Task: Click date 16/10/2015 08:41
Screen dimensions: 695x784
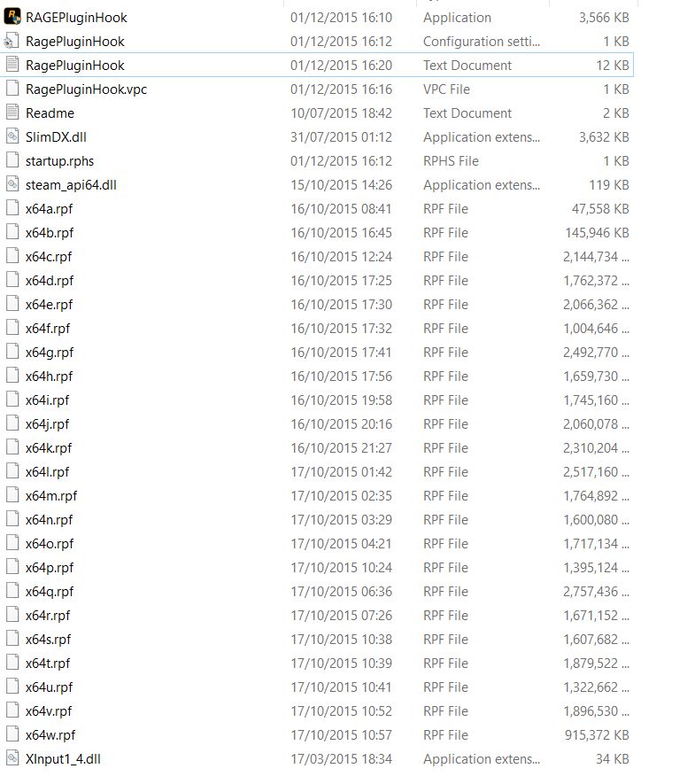Action: (x=341, y=209)
